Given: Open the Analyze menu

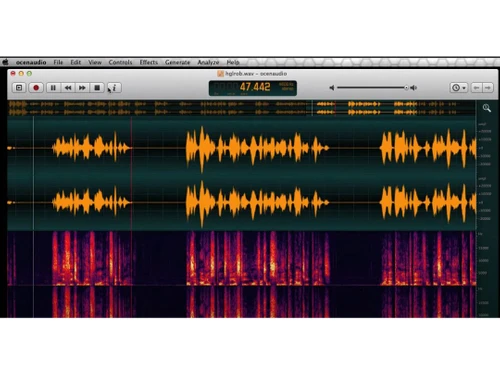Looking at the screenshot, I should 208,62.
